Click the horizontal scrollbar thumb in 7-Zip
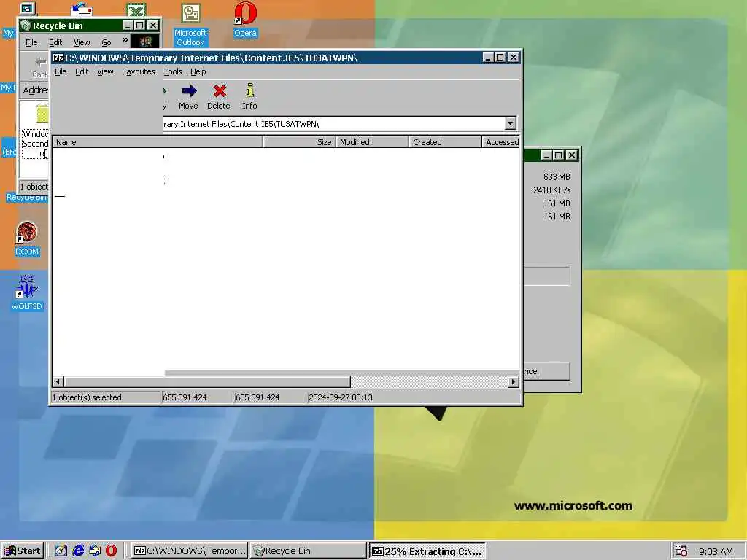 click(207, 382)
